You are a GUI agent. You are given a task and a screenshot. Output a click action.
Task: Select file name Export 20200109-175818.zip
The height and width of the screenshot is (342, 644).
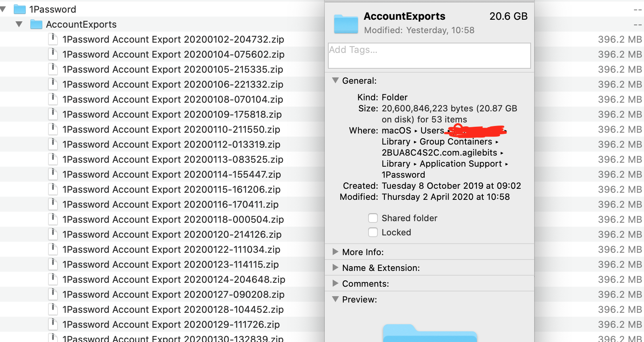(172, 115)
